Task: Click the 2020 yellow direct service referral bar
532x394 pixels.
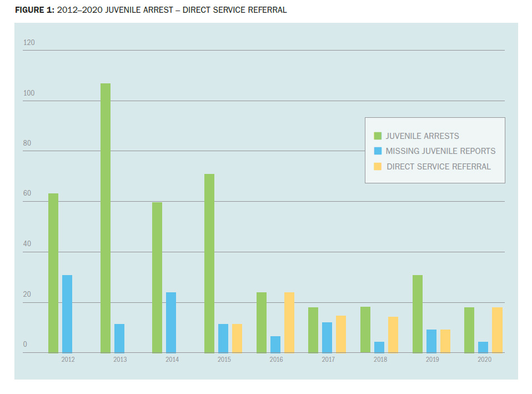Action: (497, 330)
